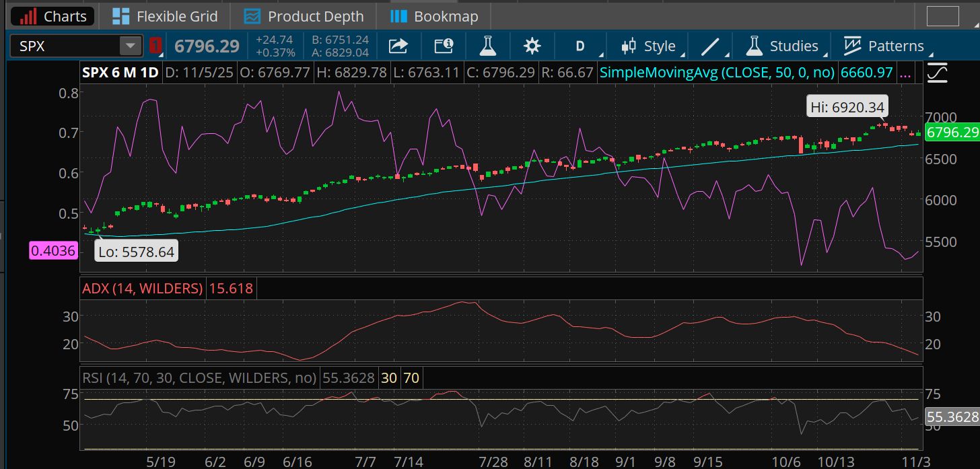Switch to the Flexible Grid tab
The height and width of the screenshot is (469, 980).
(164, 15)
